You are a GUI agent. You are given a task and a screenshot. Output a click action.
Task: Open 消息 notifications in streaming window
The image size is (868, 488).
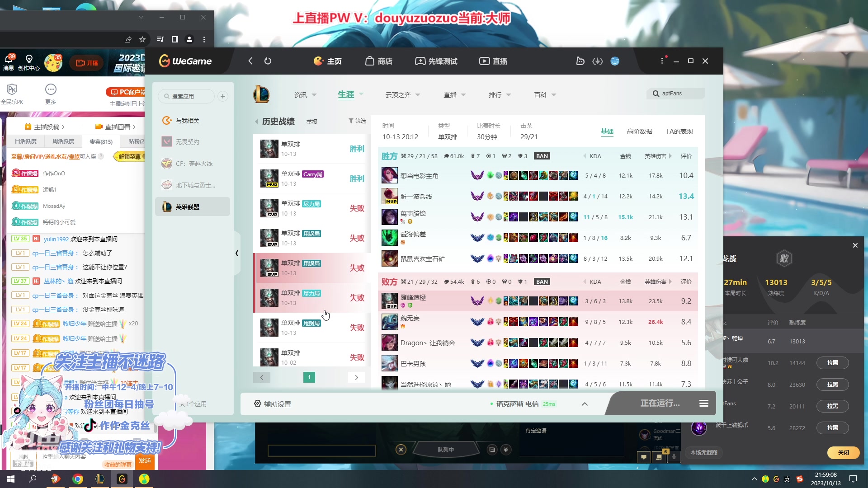(9, 62)
